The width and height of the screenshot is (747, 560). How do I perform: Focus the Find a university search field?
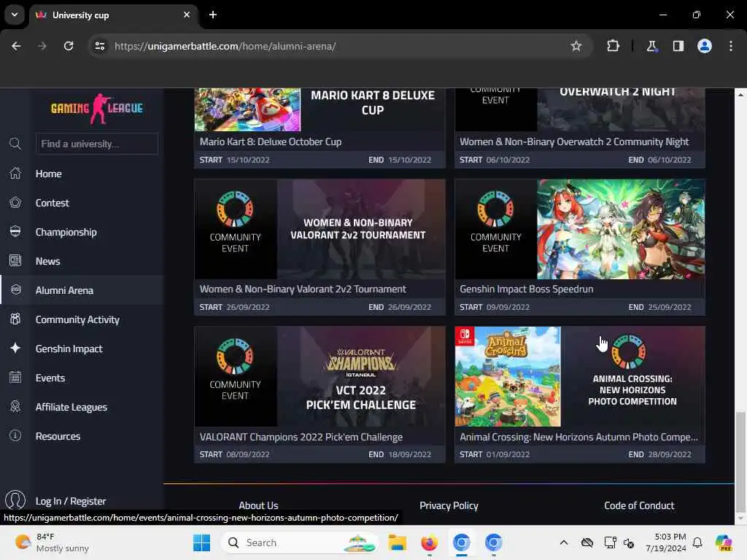[x=97, y=144]
